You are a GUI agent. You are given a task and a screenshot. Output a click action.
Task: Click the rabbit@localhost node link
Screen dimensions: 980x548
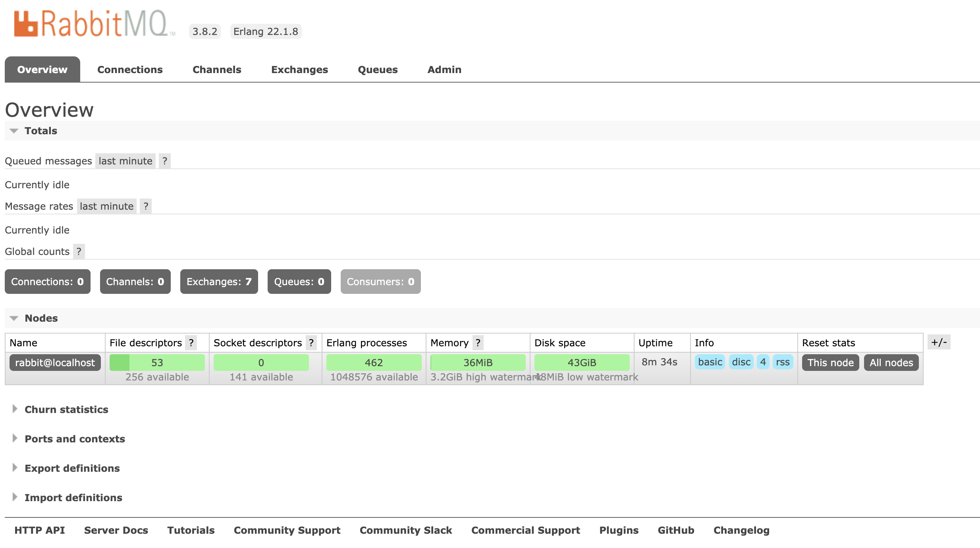point(55,363)
